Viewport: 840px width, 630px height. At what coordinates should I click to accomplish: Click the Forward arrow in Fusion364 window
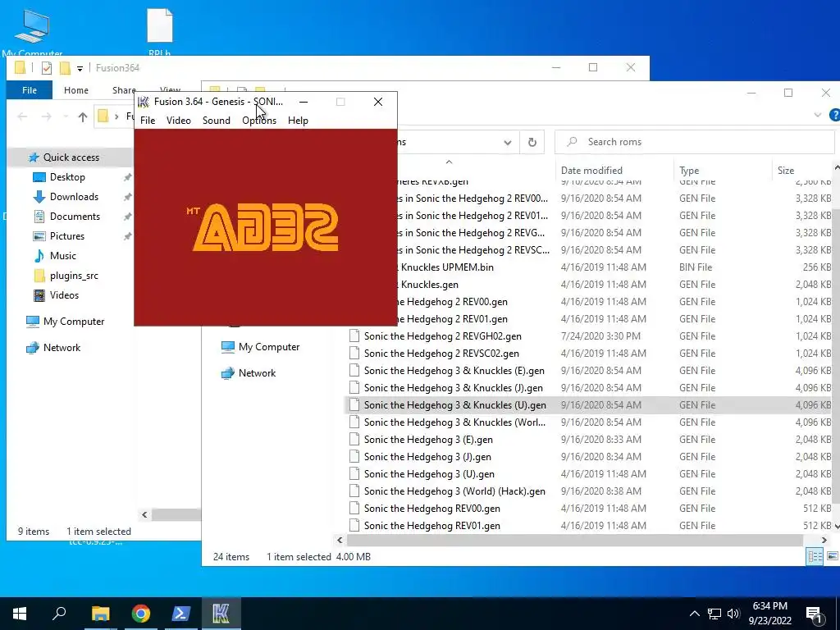click(47, 116)
